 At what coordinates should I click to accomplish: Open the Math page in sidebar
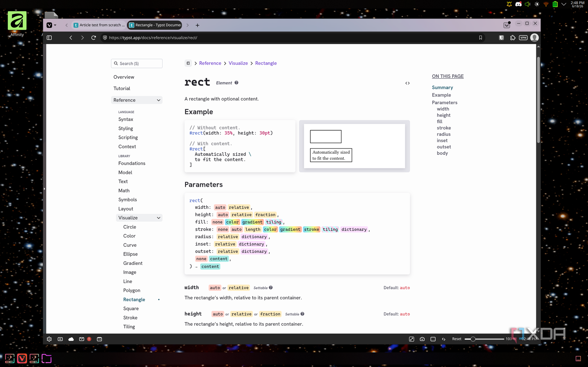(124, 191)
